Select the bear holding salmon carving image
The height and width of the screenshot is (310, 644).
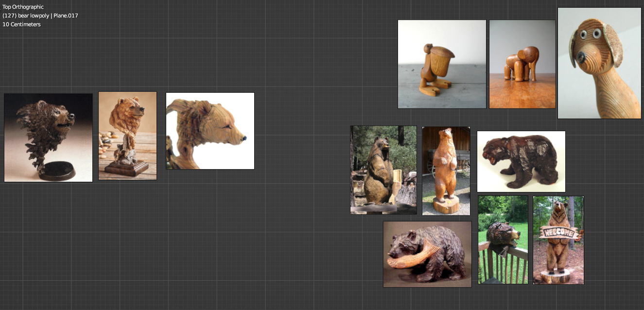click(427, 254)
